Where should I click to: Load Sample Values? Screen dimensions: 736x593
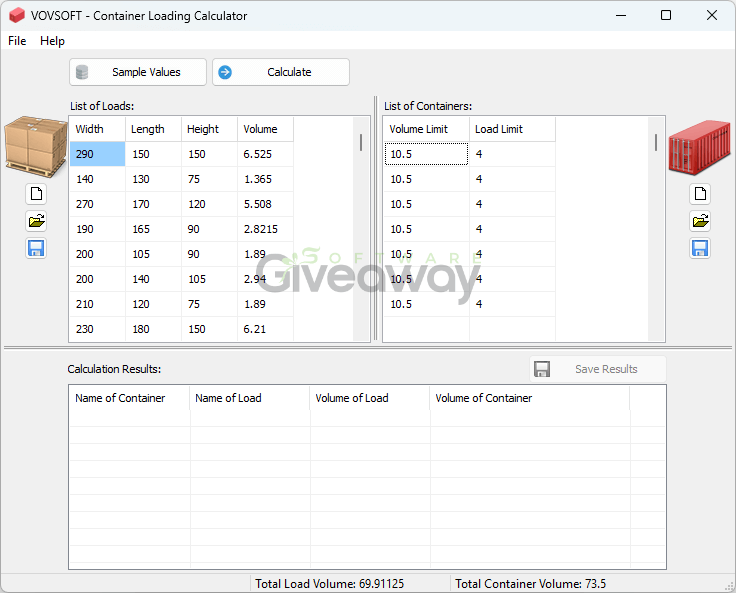point(138,72)
